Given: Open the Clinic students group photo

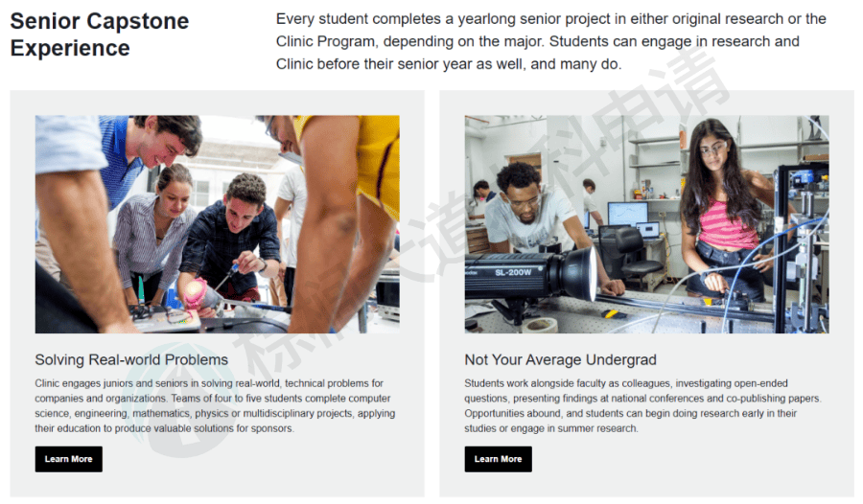Looking at the screenshot, I should click(217, 224).
